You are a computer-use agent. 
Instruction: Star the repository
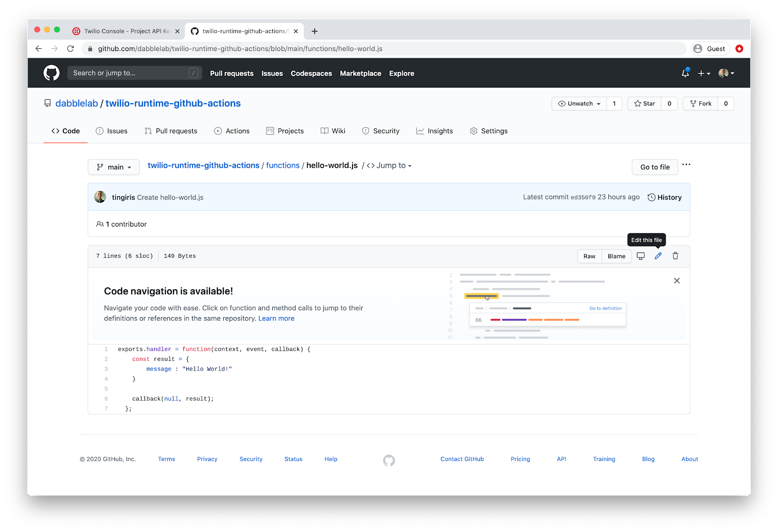[x=644, y=104]
